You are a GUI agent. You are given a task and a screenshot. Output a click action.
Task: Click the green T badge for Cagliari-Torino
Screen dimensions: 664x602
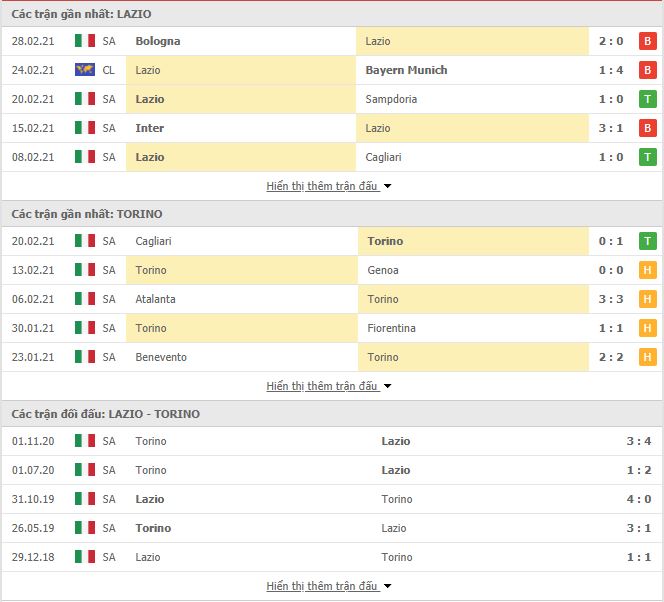pos(647,241)
